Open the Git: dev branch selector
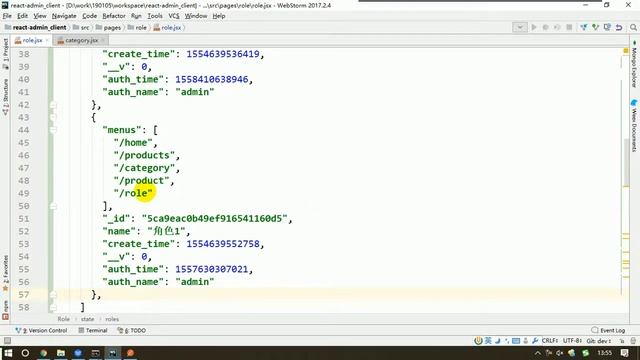This screenshot has width=640, height=360. 599,340
